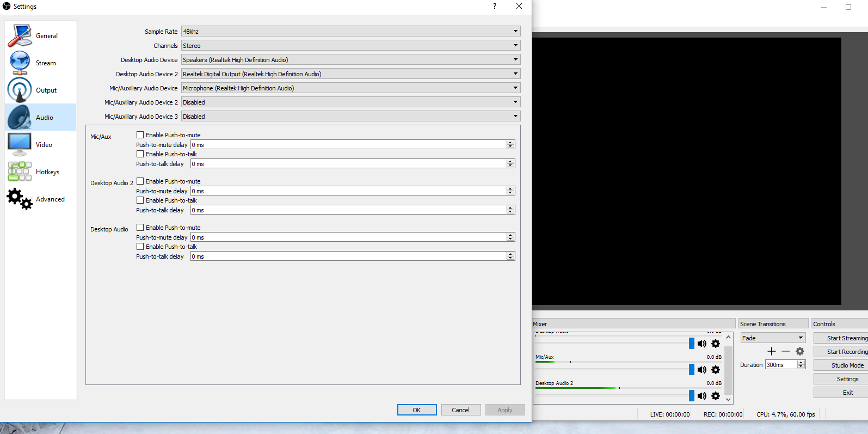
Task: Open gear options for Desktop Audio 2
Action: [x=716, y=396]
